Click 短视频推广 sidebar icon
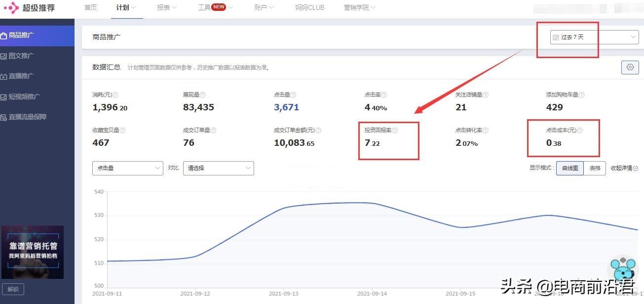 click(3, 97)
